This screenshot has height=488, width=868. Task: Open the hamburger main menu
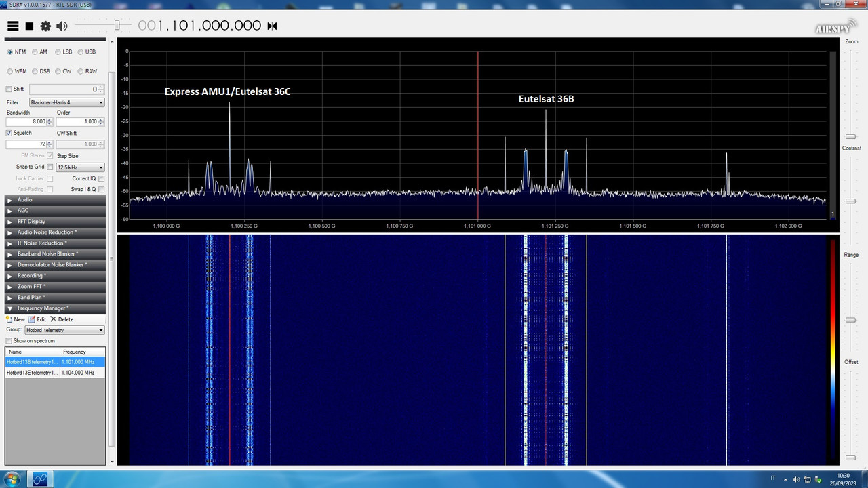point(13,26)
